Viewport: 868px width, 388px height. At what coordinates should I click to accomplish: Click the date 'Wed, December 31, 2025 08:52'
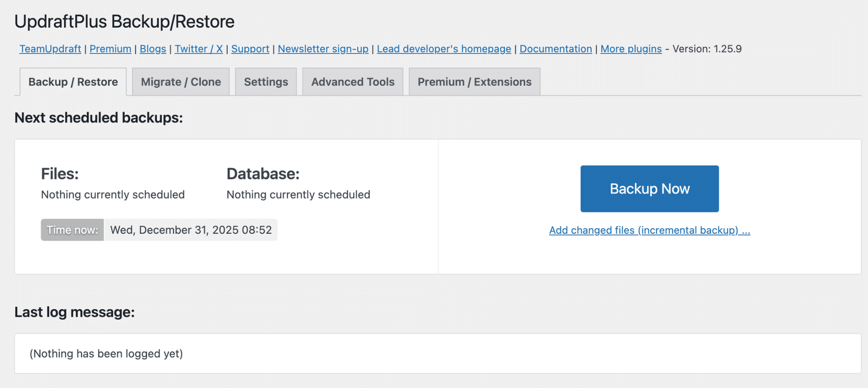coord(191,230)
